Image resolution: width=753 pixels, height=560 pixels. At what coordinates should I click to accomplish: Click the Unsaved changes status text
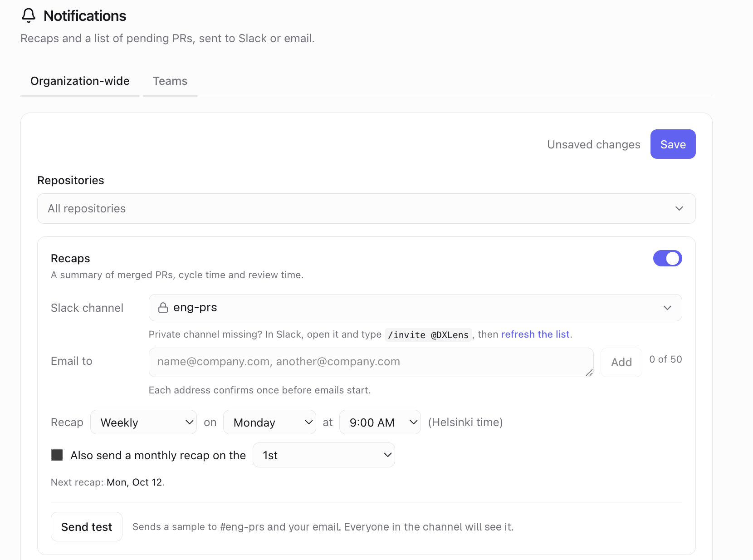point(593,144)
